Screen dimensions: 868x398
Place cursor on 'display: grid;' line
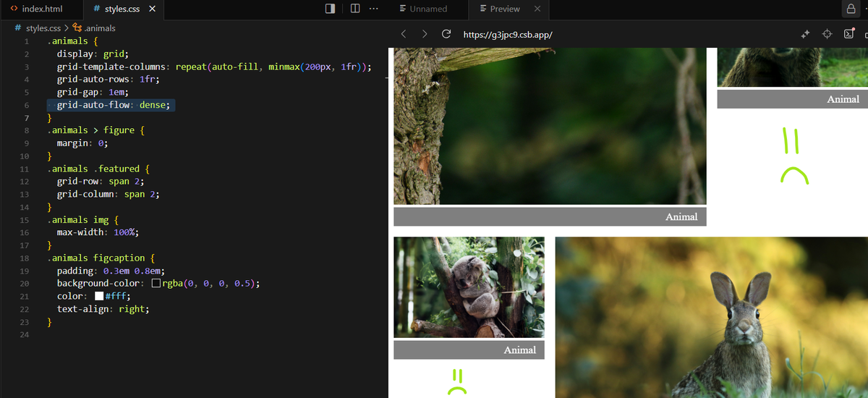click(93, 54)
